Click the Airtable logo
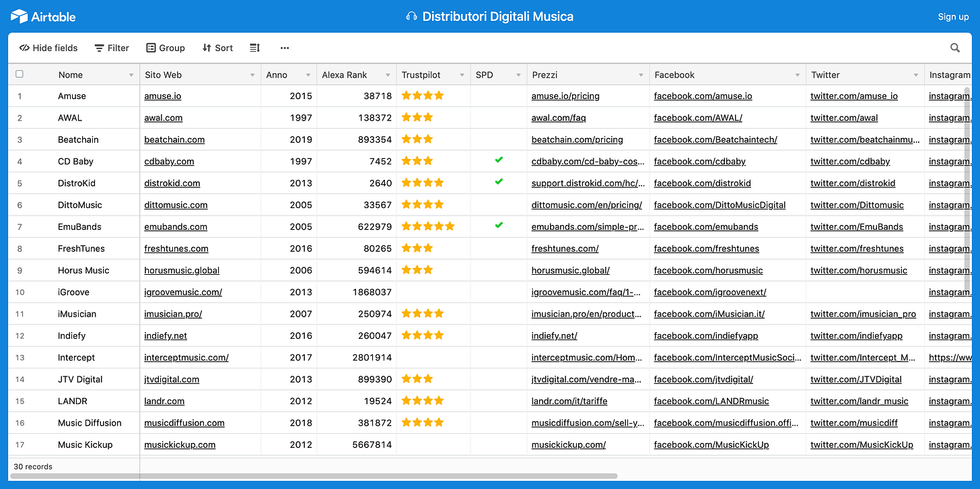 (x=43, y=16)
